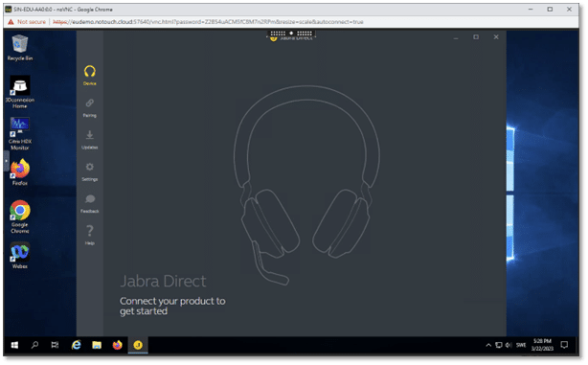Screen dimensions: 588x365
Task: Open the Device section in Jabra Direct
Action: click(90, 75)
